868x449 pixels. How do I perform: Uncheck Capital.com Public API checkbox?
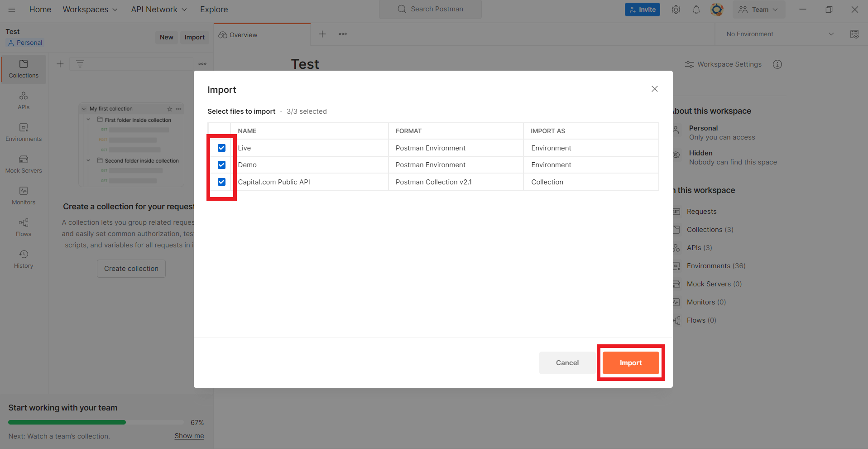(x=221, y=182)
